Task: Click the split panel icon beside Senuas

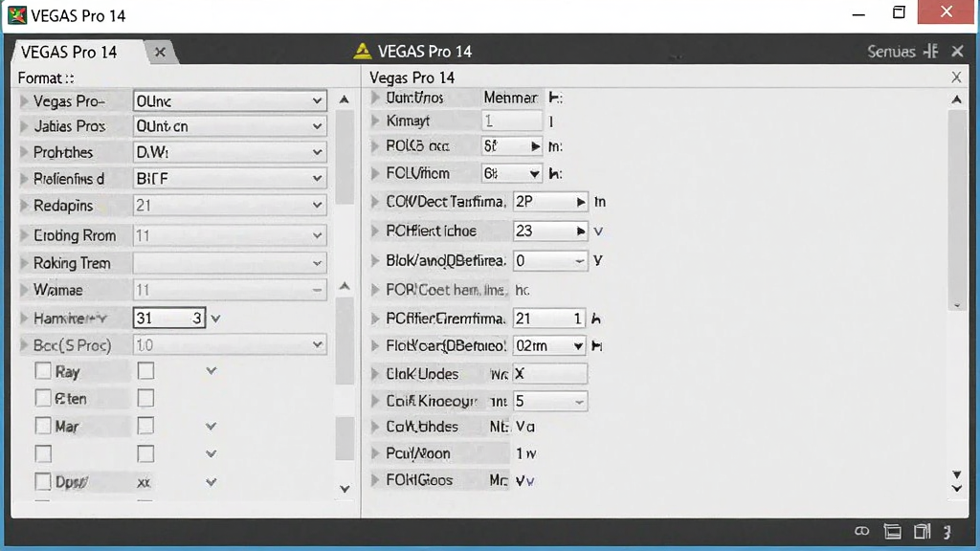Action: point(931,52)
